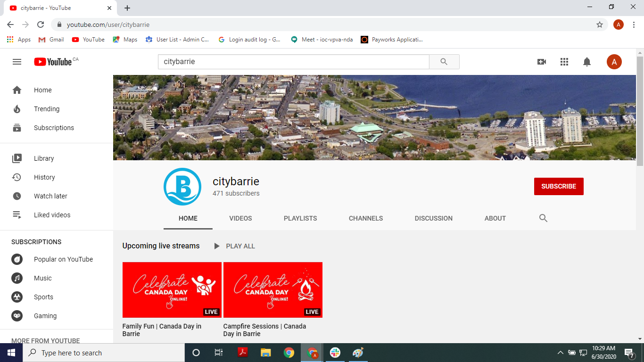Click the citybarrie channel avatar logo

(182, 187)
